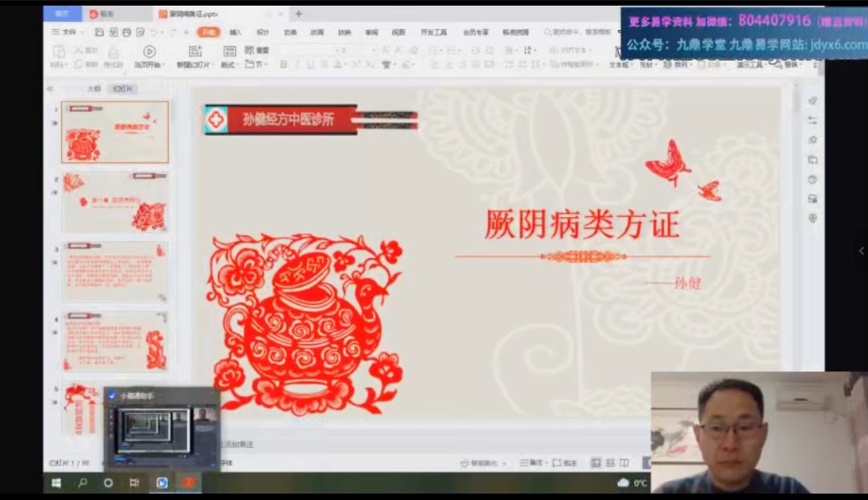Toggle Italic text formatting

(297, 64)
